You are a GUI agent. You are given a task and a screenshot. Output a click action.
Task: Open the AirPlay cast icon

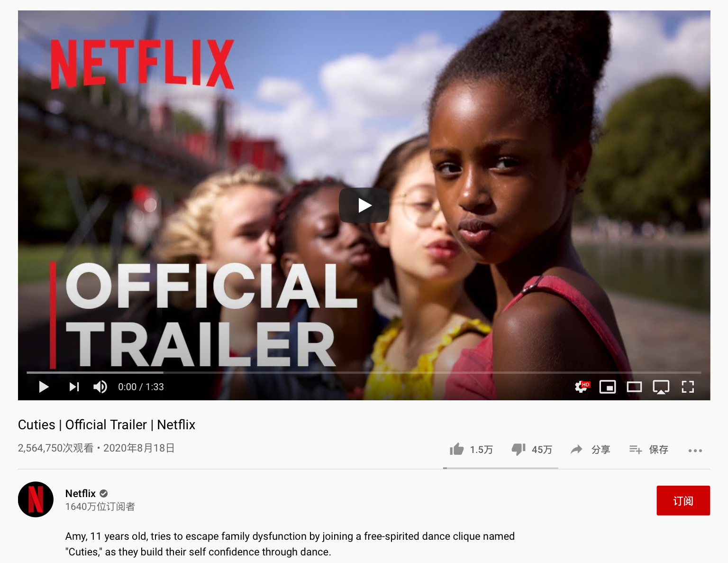point(661,387)
